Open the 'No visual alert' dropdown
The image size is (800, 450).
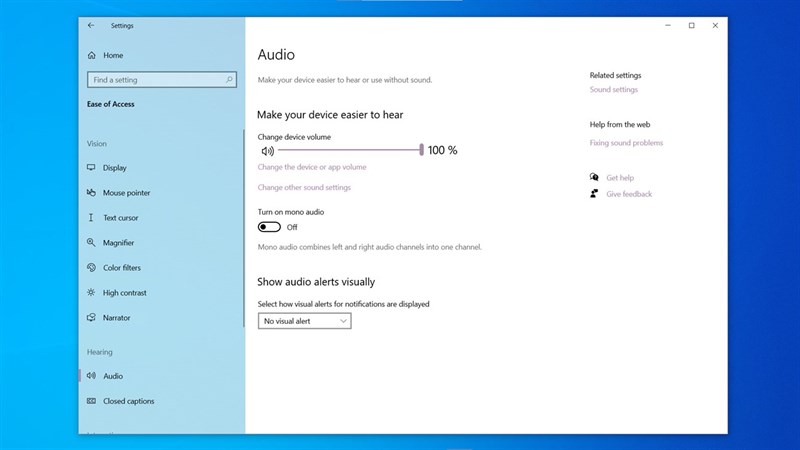click(x=305, y=321)
